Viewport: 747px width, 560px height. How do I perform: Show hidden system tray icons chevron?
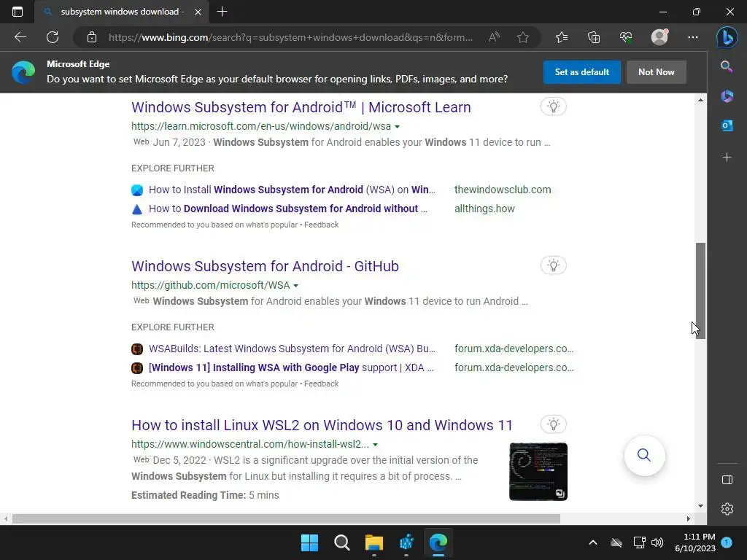[x=592, y=542]
